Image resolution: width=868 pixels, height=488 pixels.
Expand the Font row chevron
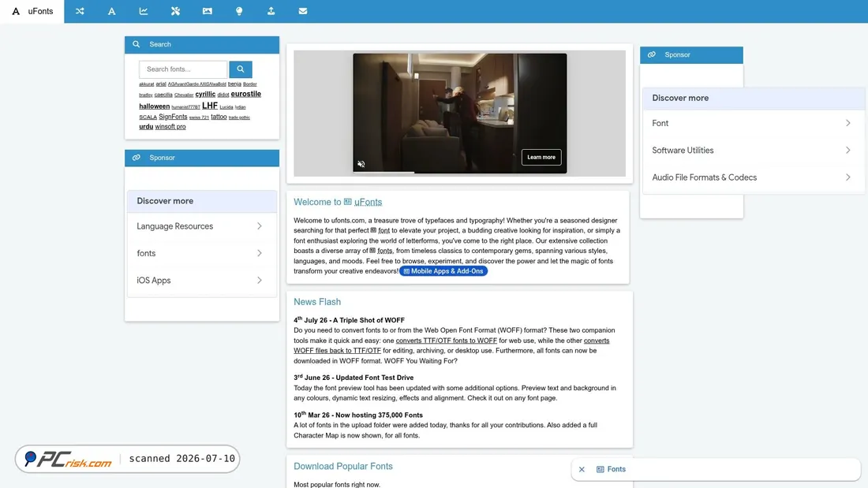coord(848,124)
